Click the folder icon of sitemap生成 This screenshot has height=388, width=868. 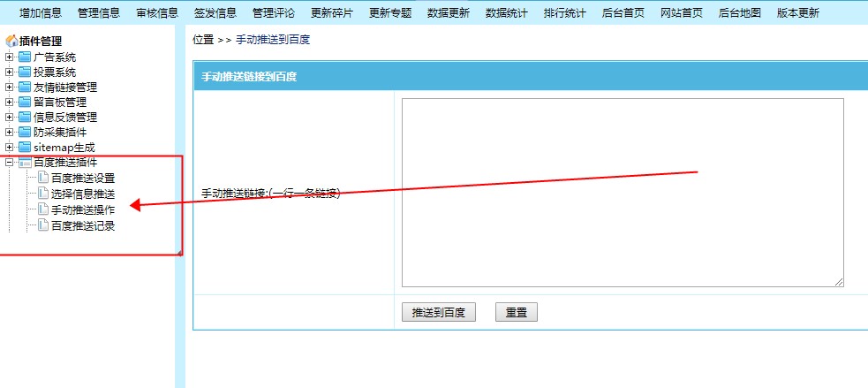25,147
